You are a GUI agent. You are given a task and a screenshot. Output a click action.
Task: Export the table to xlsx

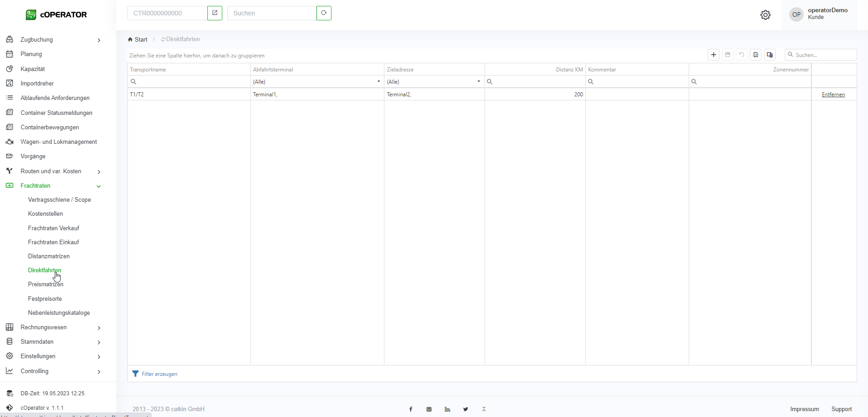click(x=755, y=55)
